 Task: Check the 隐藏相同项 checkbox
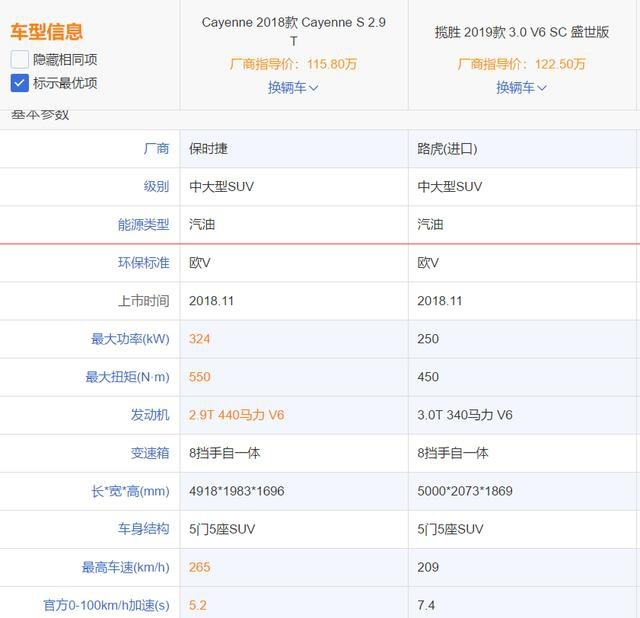20,59
